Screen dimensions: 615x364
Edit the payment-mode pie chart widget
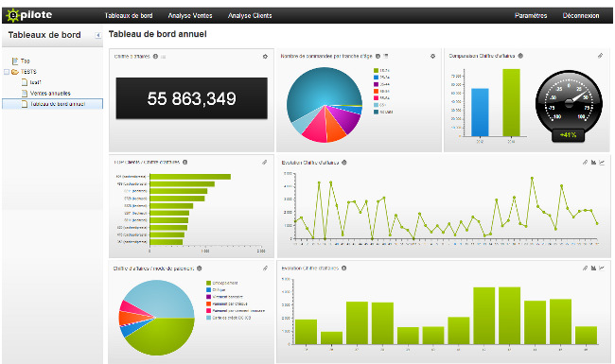pos(265,268)
